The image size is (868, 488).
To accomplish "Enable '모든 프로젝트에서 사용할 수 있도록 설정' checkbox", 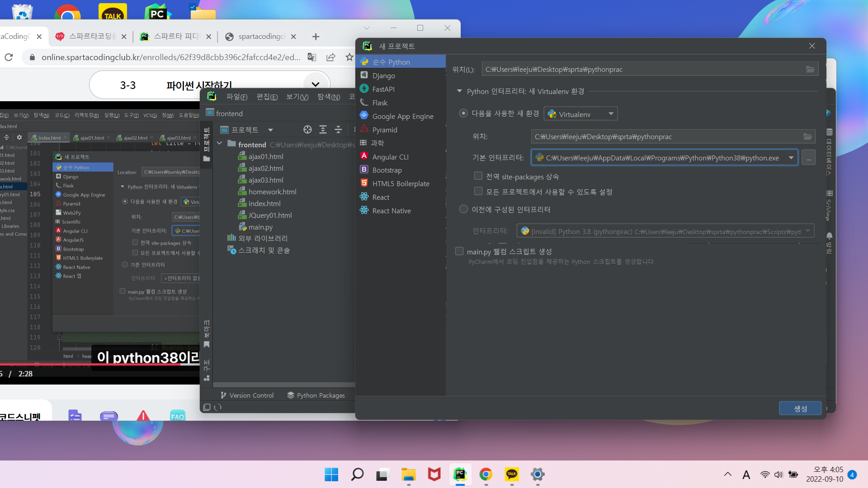I will [x=478, y=191].
